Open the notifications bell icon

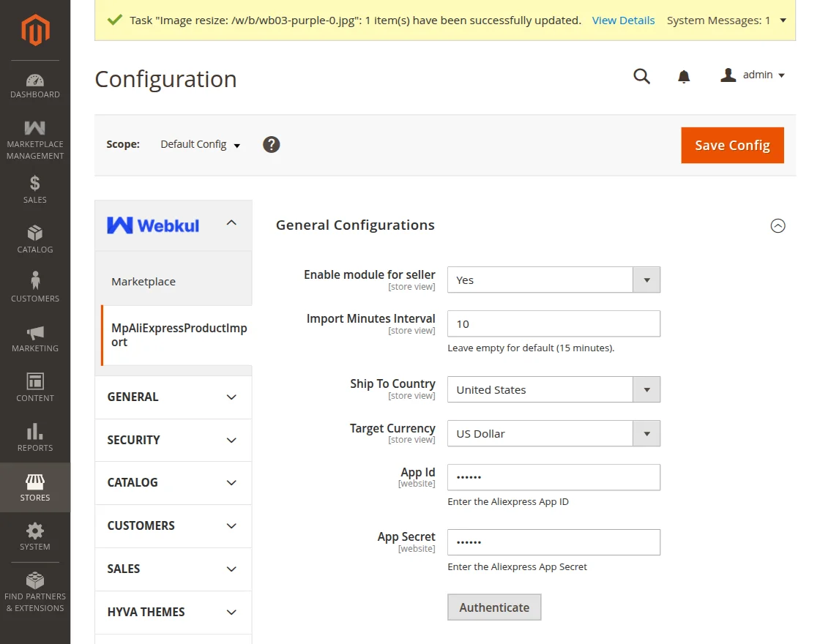coord(683,75)
